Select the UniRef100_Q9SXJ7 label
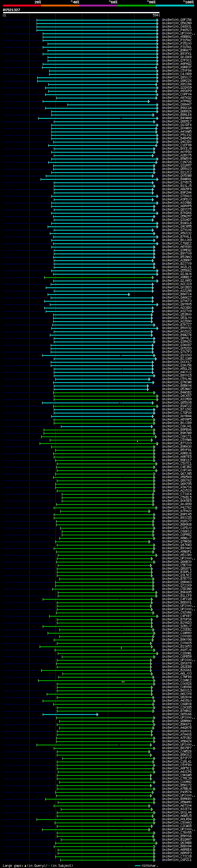Viewport: 197px width, 868px height. coord(177,77)
